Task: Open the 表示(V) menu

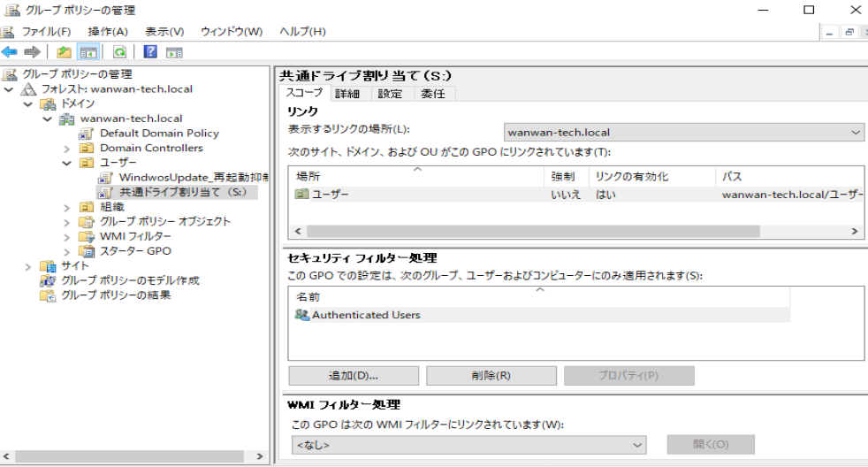Action: tap(164, 32)
